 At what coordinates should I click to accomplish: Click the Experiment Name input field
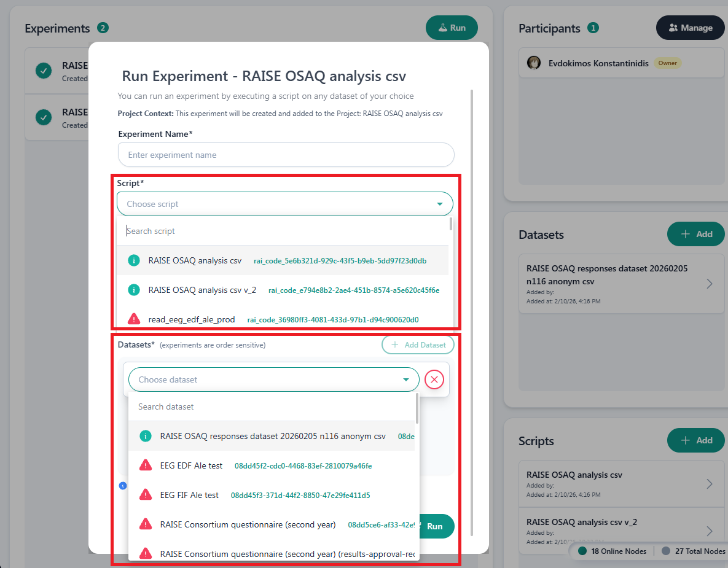click(x=286, y=155)
